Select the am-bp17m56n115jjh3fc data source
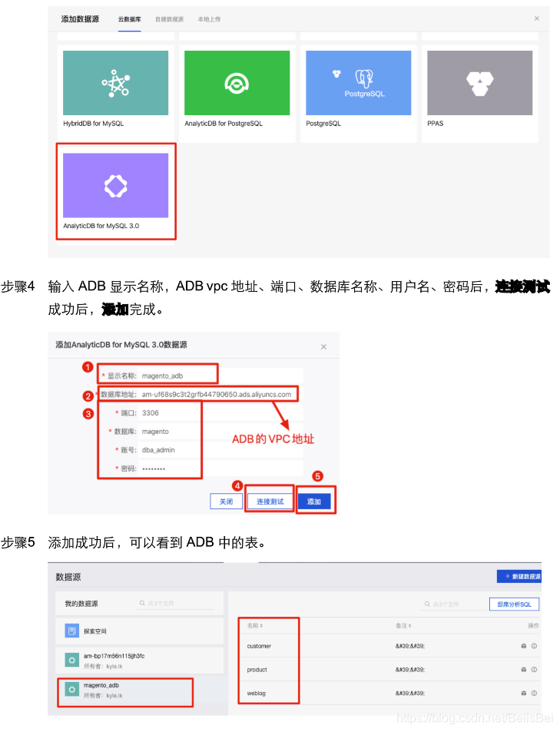560x732 pixels. (139, 661)
